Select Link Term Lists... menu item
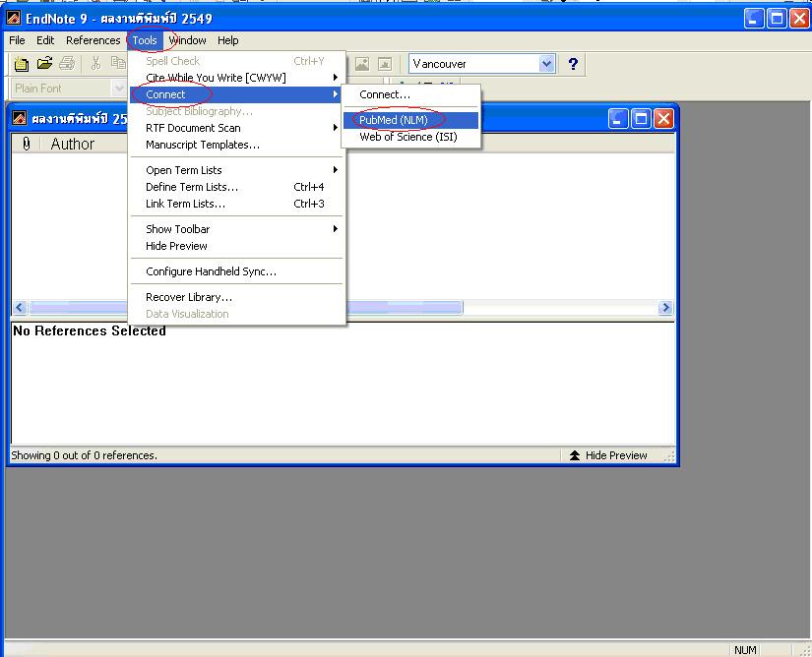Image resolution: width=812 pixels, height=657 pixels. [x=236, y=204]
